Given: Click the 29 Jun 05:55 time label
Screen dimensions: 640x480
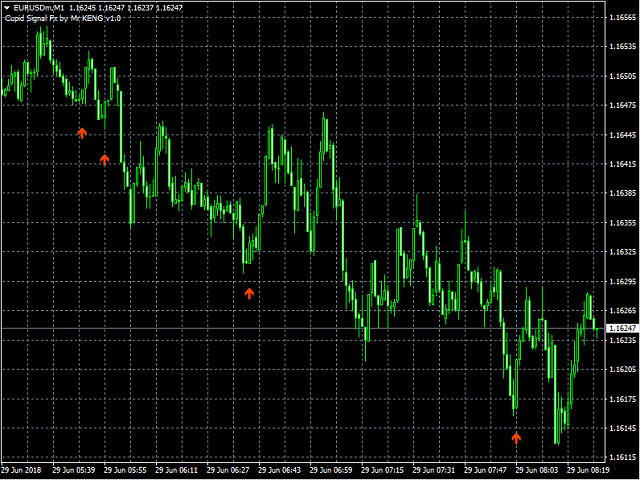Looking at the screenshot, I should tap(125, 470).
